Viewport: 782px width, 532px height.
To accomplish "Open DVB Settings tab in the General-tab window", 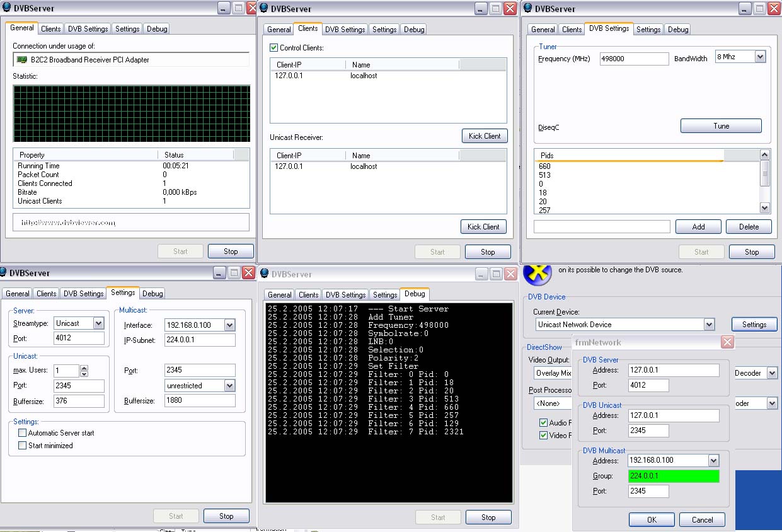I will coord(88,29).
